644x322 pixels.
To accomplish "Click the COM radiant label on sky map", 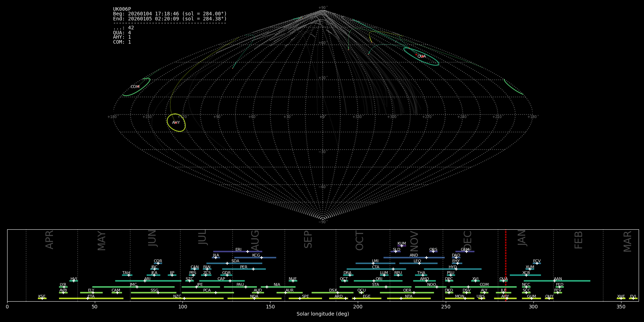I will [135, 87].
